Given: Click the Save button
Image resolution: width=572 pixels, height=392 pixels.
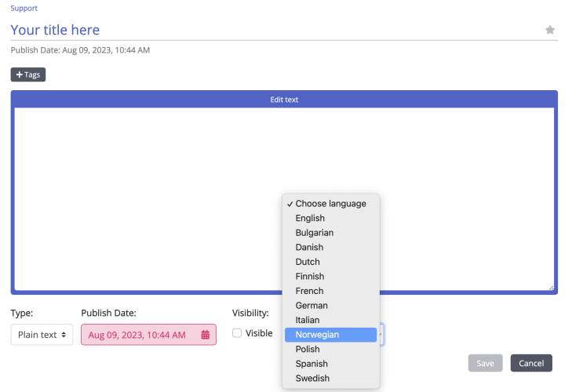Looking at the screenshot, I should [485, 363].
